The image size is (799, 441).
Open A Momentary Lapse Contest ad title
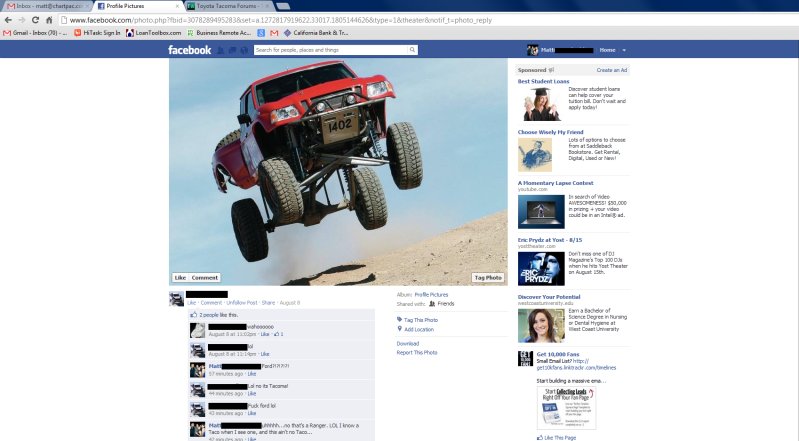pyautogui.click(x=555, y=183)
